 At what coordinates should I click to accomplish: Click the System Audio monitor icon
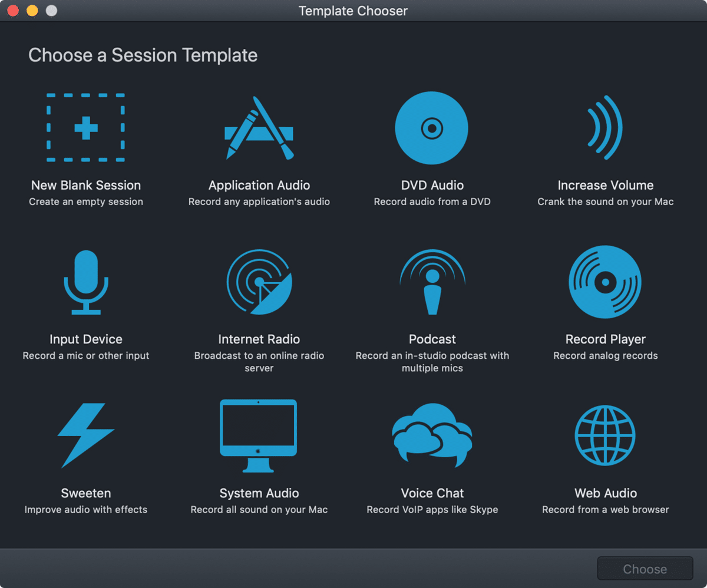pyautogui.click(x=259, y=436)
